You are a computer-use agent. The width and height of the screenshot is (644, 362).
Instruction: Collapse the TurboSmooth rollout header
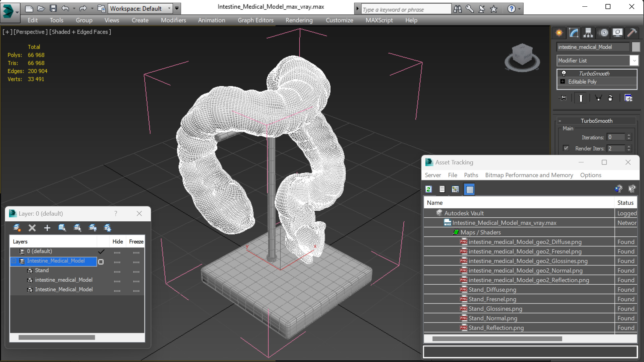[x=596, y=121]
